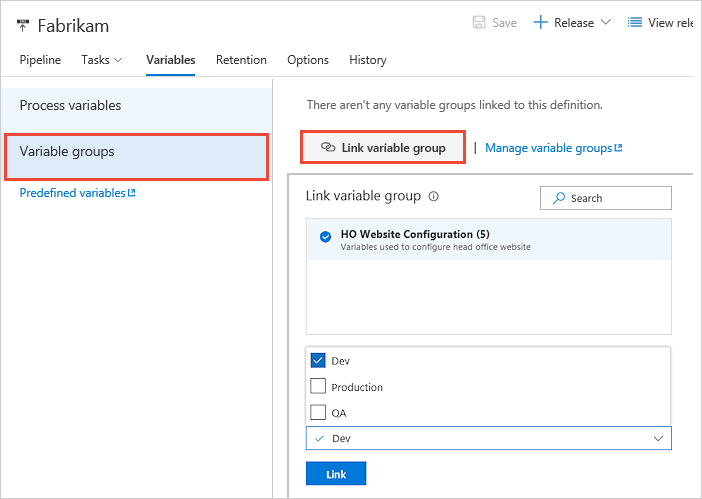Collapse the Dev scope dropdown
Viewport: 702px width, 499px height.
658,438
